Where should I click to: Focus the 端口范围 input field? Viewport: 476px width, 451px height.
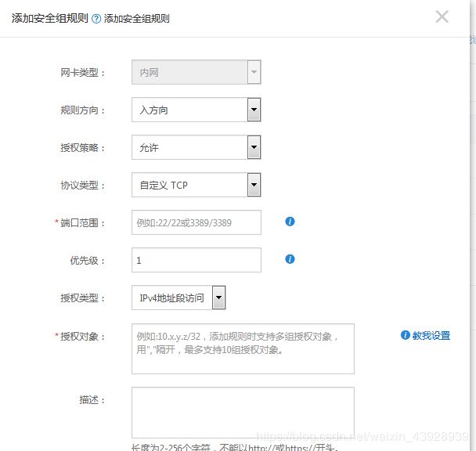[x=196, y=222]
